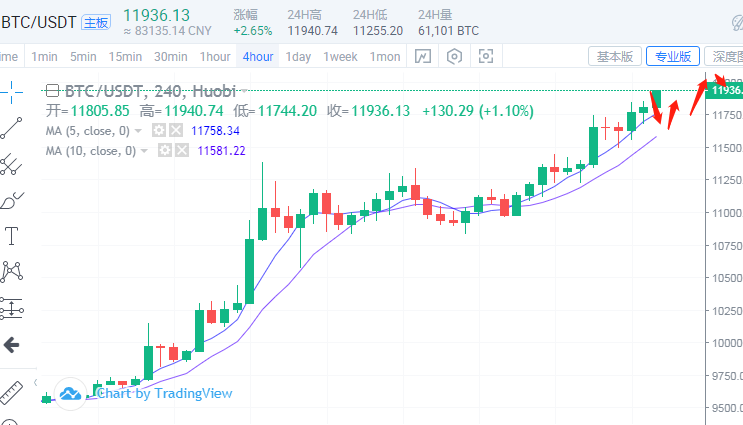Select the brush drawing tool
Screen dimensions: 743x425
click(11, 200)
